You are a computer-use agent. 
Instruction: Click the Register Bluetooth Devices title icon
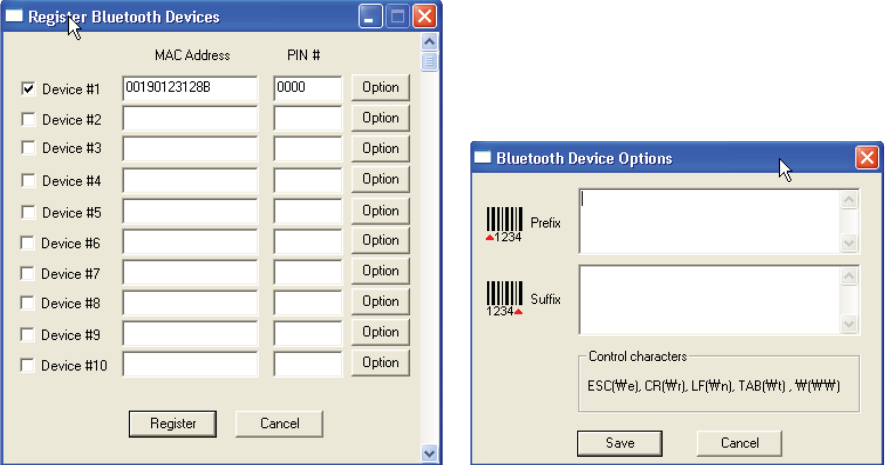point(14,16)
